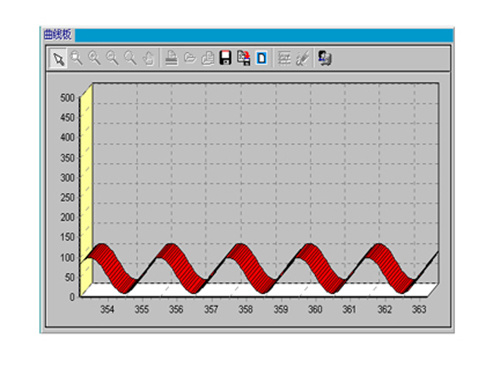Click the blue page icon
Image resolution: width=500 pixels, height=375 pixels.
tap(262, 58)
